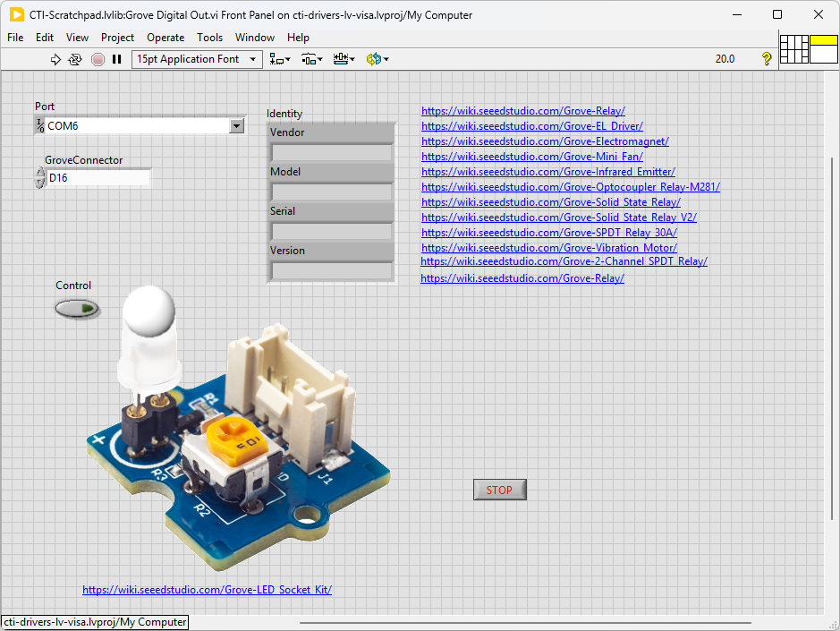Click the LabVIEW logo in title bar

click(16, 14)
